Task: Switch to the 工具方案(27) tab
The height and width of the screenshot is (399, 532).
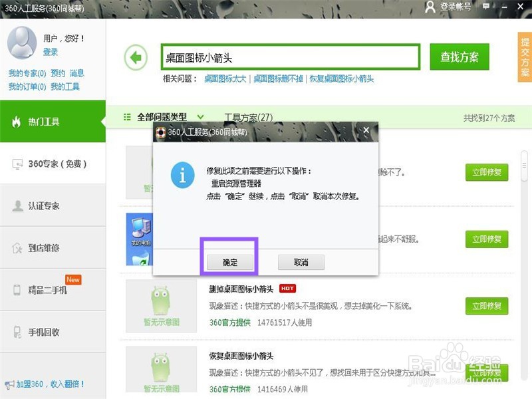Action: point(251,116)
